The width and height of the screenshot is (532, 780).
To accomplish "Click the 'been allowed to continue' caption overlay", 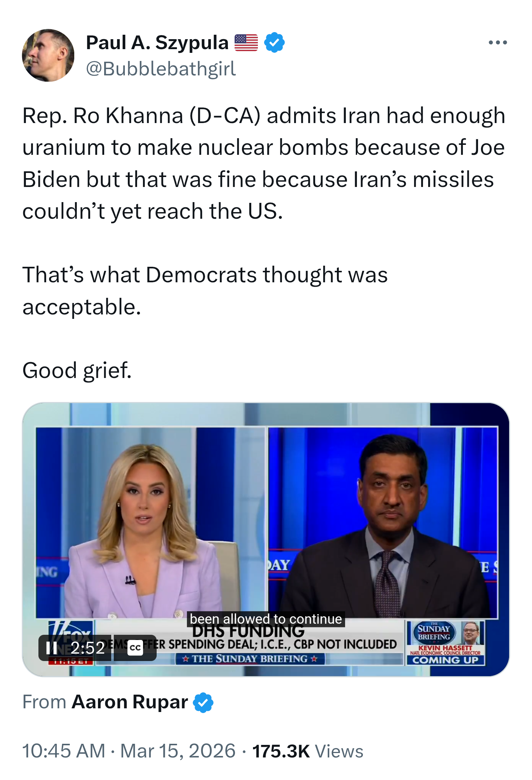I will tap(266, 619).
